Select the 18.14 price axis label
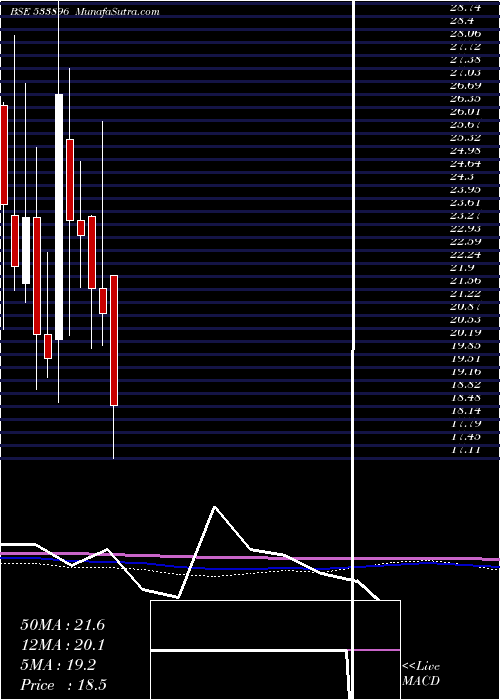This screenshot has height=700, width=500. pyautogui.click(x=466, y=410)
